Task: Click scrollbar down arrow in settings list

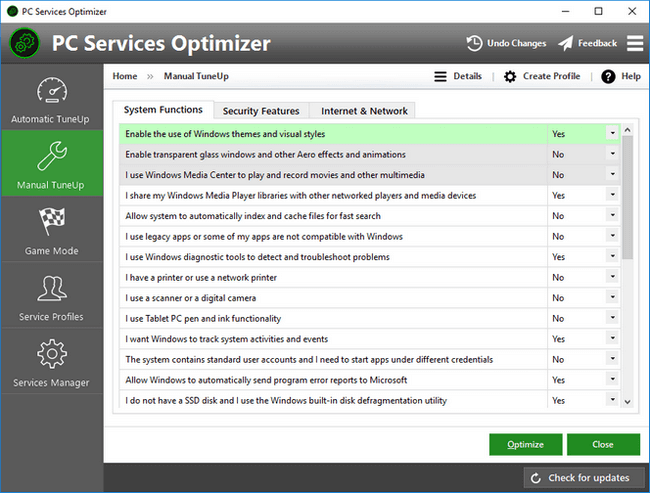Action: point(627,401)
